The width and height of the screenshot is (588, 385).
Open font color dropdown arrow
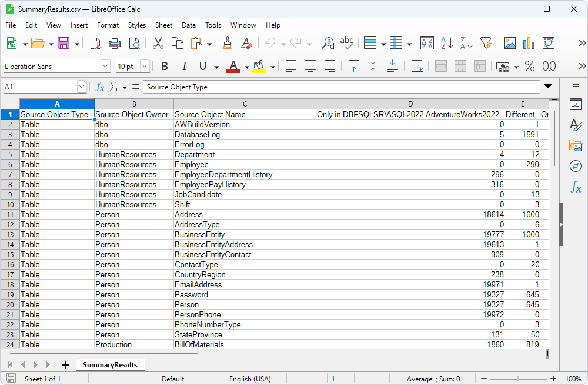247,67
